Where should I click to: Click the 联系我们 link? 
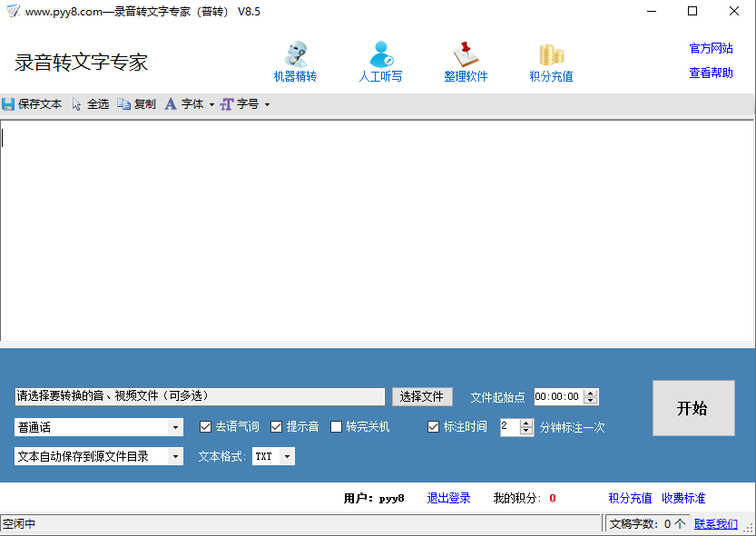[x=715, y=524]
